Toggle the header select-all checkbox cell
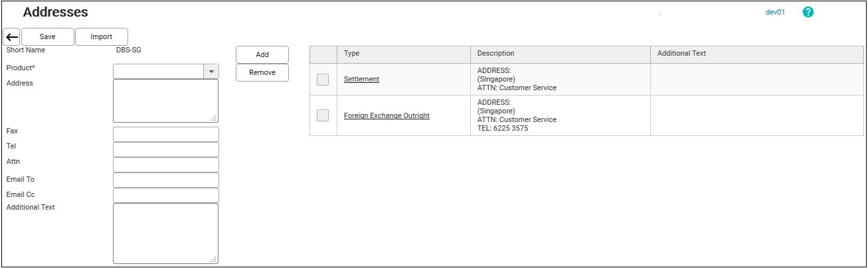 pos(323,54)
